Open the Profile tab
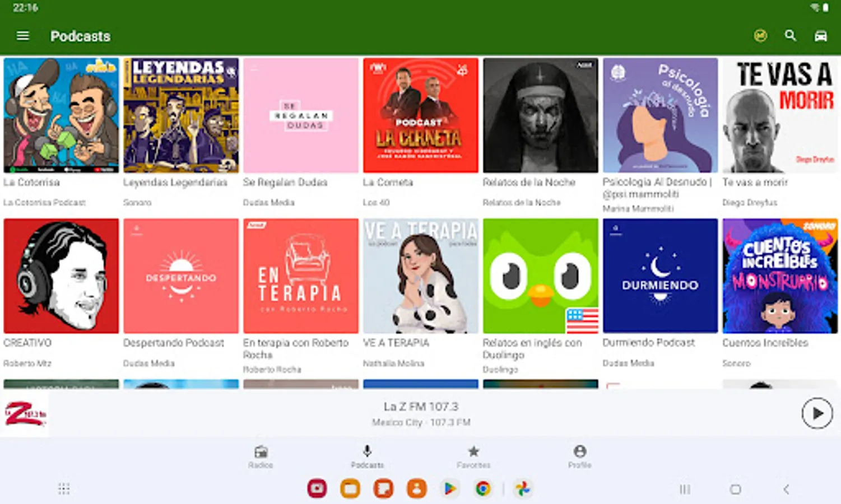 pyautogui.click(x=580, y=457)
